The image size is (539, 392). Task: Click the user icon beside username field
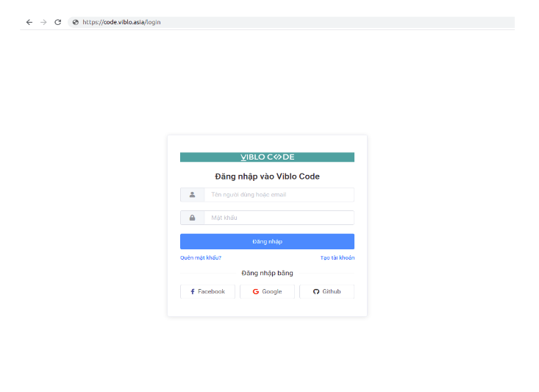click(x=193, y=195)
